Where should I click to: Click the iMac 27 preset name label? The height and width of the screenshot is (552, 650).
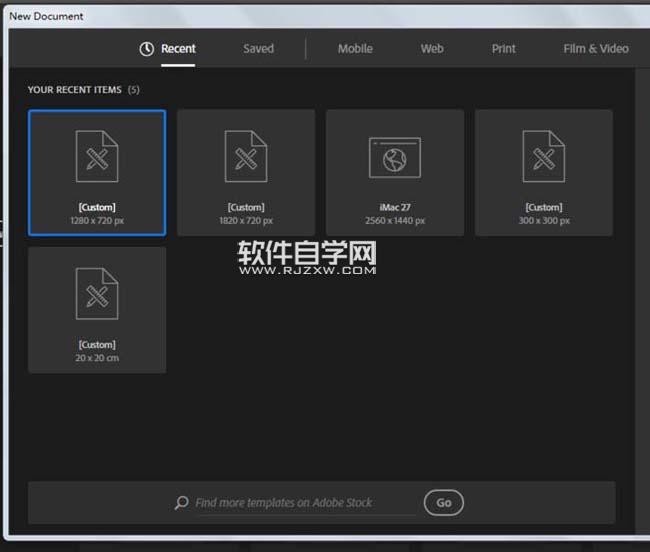[x=394, y=208]
